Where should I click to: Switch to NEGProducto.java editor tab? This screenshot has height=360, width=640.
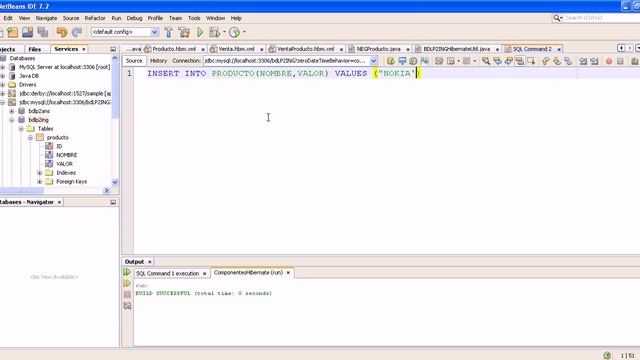pos(378,49)
